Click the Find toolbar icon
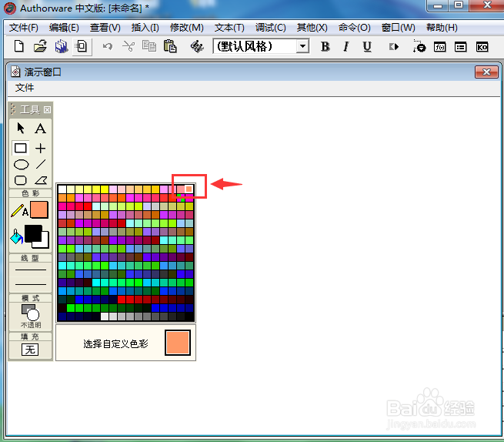Image resolution: width=504 pixels, height=442 pixels. [x=197, y=47]
